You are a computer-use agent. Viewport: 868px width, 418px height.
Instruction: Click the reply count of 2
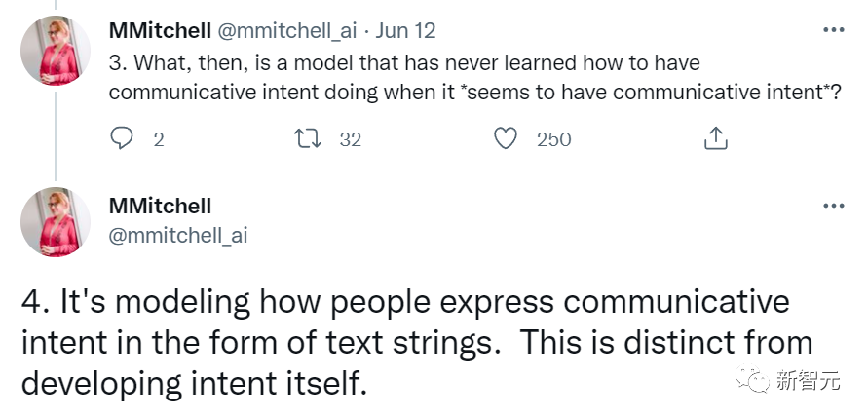coord(159,139)
